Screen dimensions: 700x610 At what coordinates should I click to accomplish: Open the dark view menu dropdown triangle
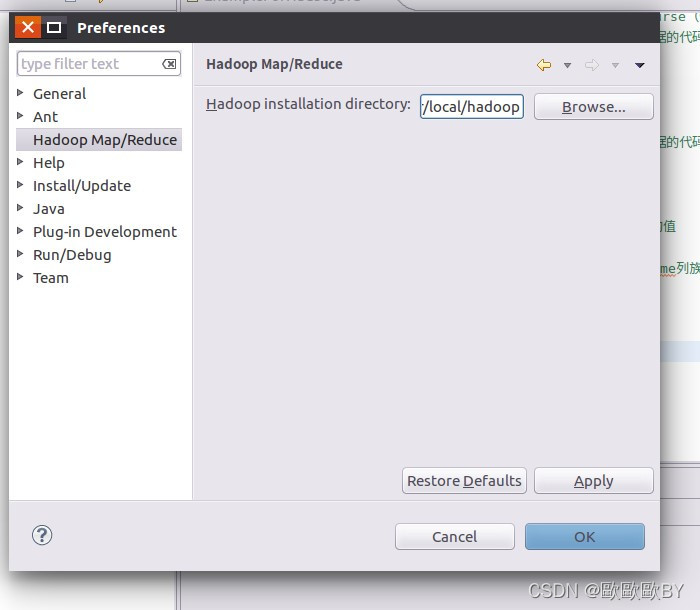tap(639, 66)
